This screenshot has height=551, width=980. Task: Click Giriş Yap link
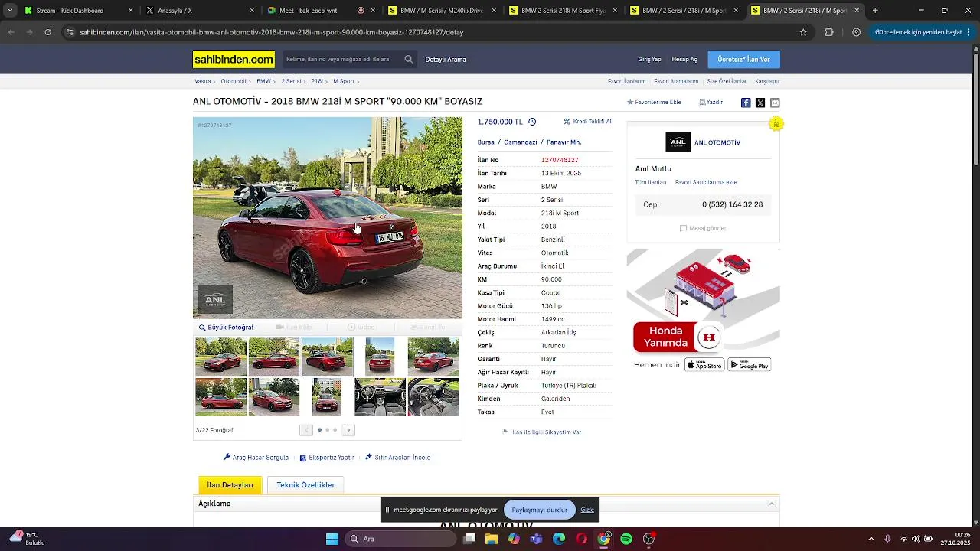[x=649, y=60]
